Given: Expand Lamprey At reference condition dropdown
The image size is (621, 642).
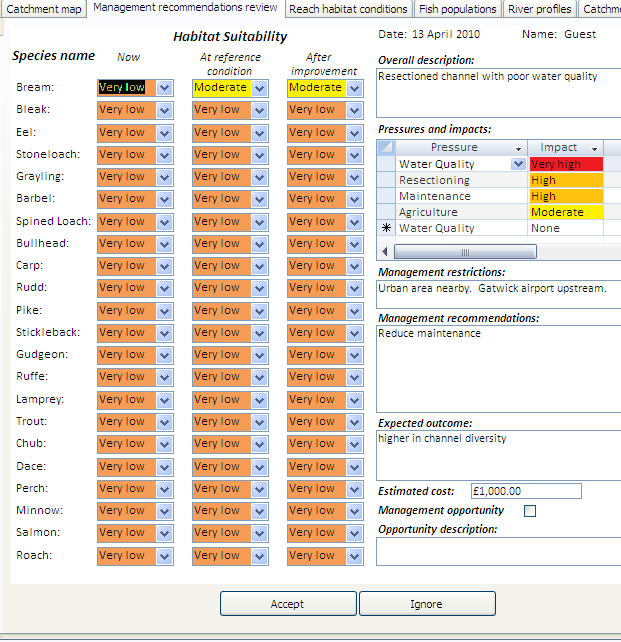Looking at the screenshot, I should point(260,400).
